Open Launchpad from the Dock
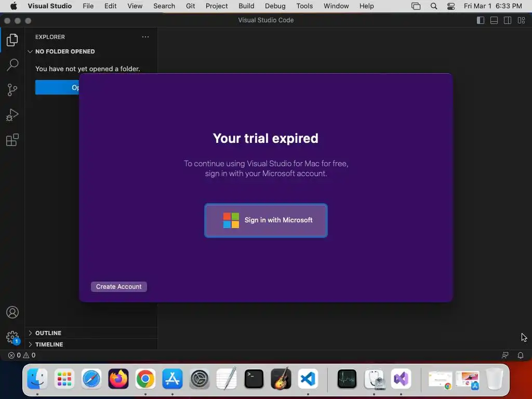Screen dimensions: 532x399 64,379
